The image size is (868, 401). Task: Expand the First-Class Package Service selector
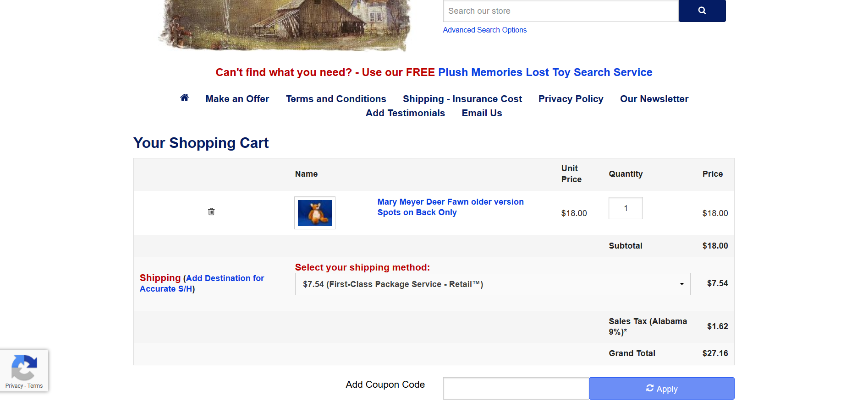click(493, 284)
